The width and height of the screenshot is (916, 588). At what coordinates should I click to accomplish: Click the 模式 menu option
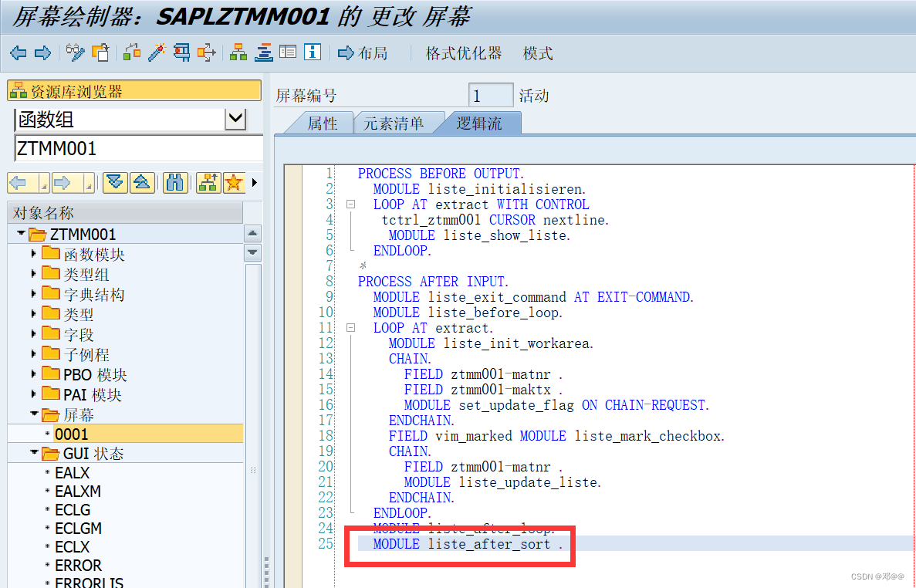click(x=538, y=53)
